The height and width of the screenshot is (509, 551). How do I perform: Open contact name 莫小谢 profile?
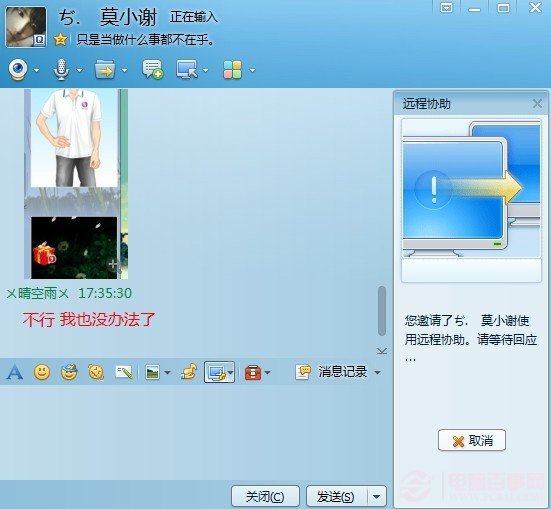[x=128, y=17]
